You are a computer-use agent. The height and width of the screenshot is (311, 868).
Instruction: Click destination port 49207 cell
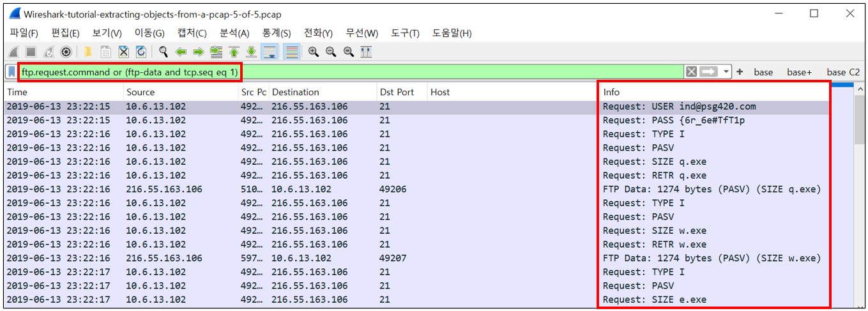[x=392, y=258]
